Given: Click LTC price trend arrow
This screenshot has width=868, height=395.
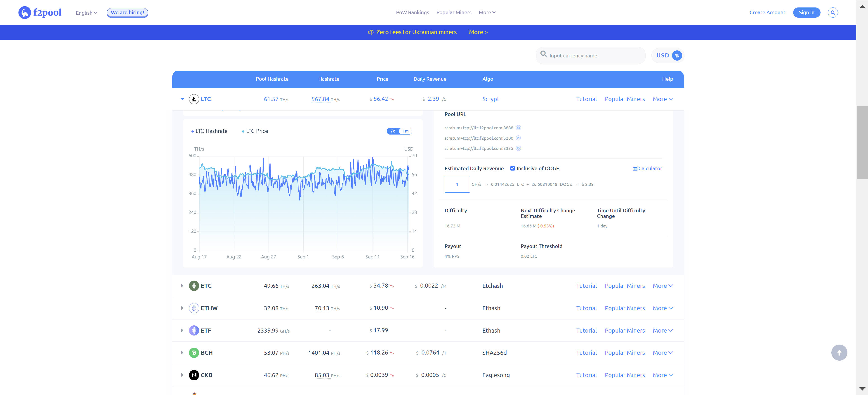Looking at the screenshot, I should coord(392,99).
